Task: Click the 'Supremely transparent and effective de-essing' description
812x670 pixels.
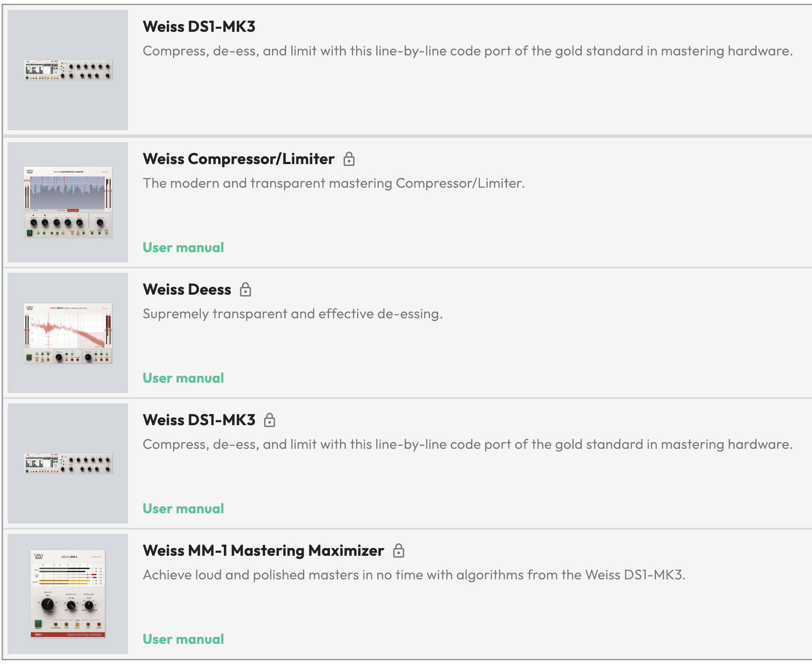Action: click(293, 314)
